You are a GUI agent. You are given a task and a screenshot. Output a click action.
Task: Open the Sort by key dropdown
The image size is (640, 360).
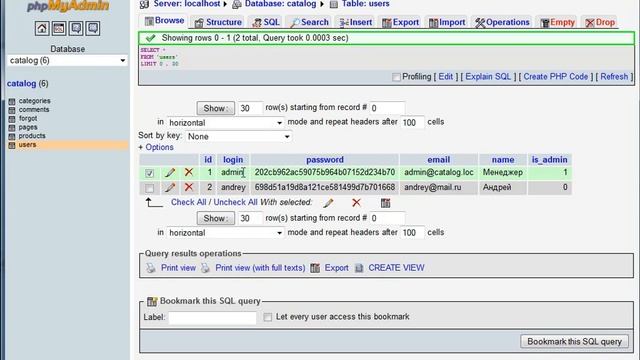click(238, 136)
